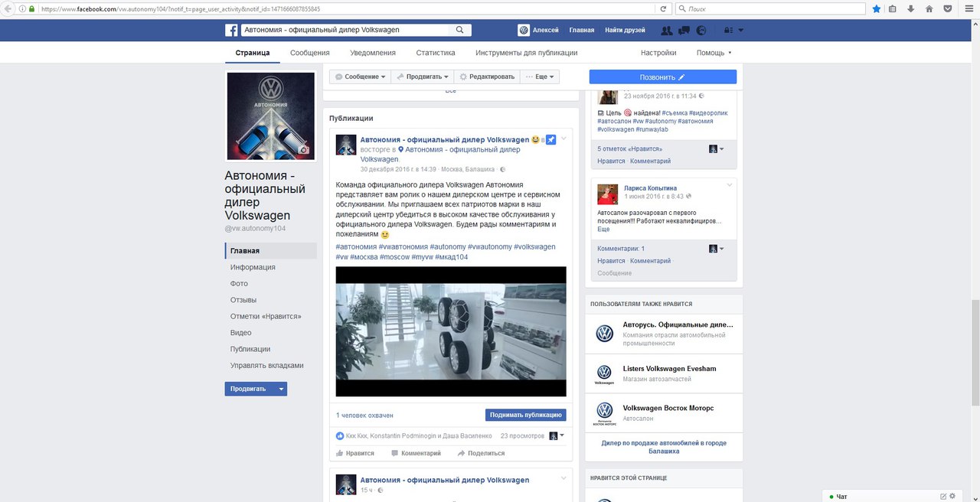Click the Listers Volkswagen Evesham logo
Screen dimensions: 980x502
pyautogui.click(x=605, y=373)
